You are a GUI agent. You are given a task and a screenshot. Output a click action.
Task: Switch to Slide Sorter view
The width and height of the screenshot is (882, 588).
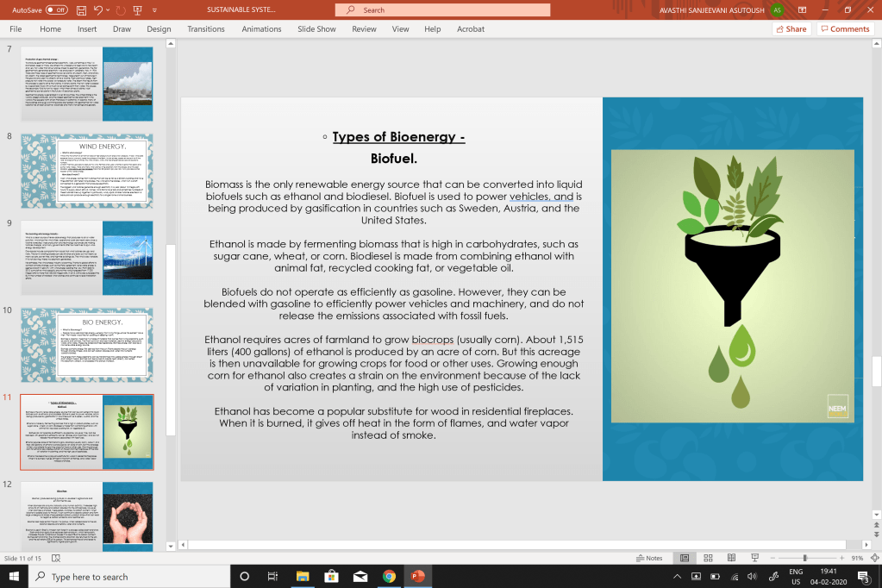tap(708, 558)
